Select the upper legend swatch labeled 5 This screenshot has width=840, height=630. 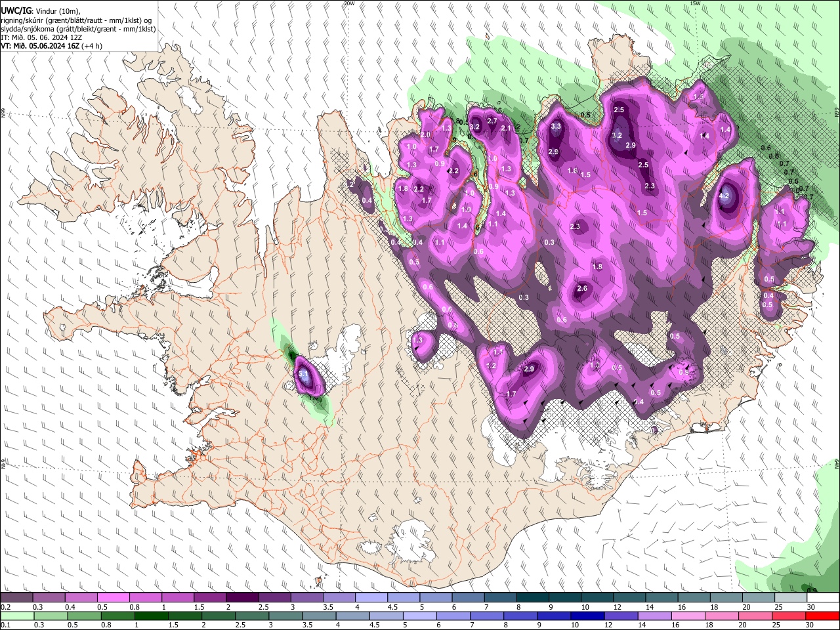436,597
